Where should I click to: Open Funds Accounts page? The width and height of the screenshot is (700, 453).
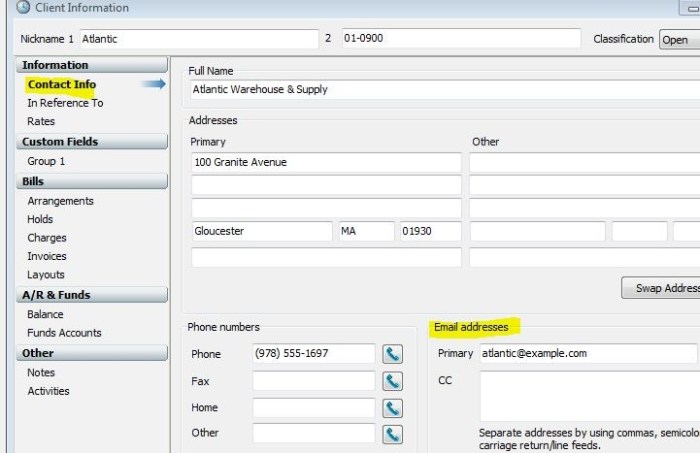(64, 333)
